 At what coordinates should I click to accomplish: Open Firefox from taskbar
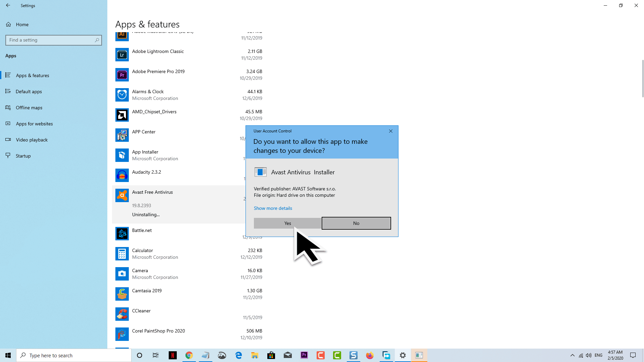(370, 355)
